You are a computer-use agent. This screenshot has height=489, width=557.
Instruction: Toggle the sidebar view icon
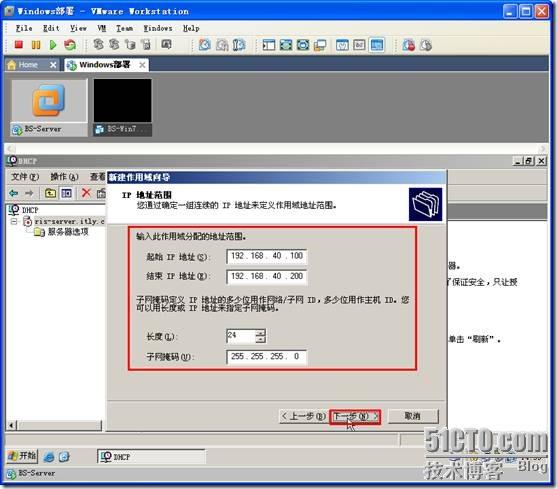[269, 45]
